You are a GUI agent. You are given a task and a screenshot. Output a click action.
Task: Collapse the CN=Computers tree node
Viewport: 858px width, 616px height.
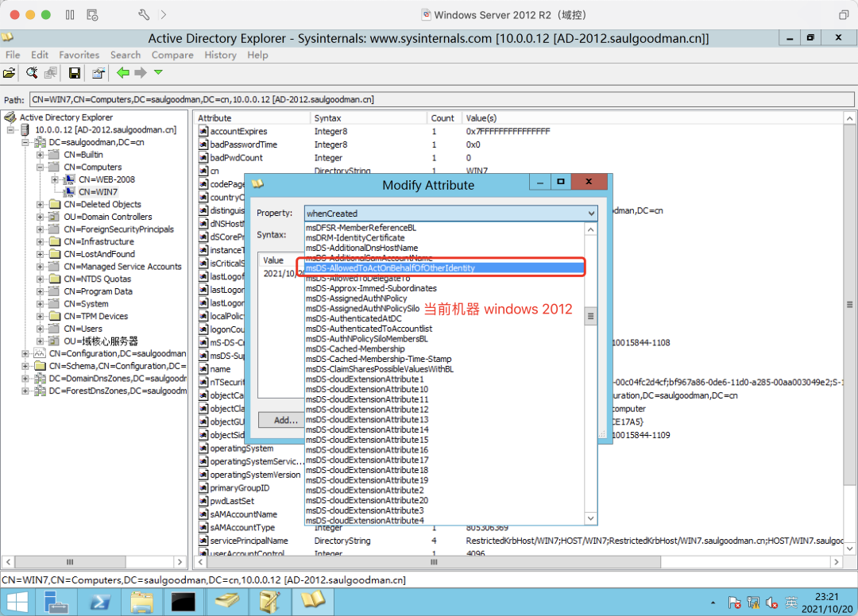tap(40, 167)
